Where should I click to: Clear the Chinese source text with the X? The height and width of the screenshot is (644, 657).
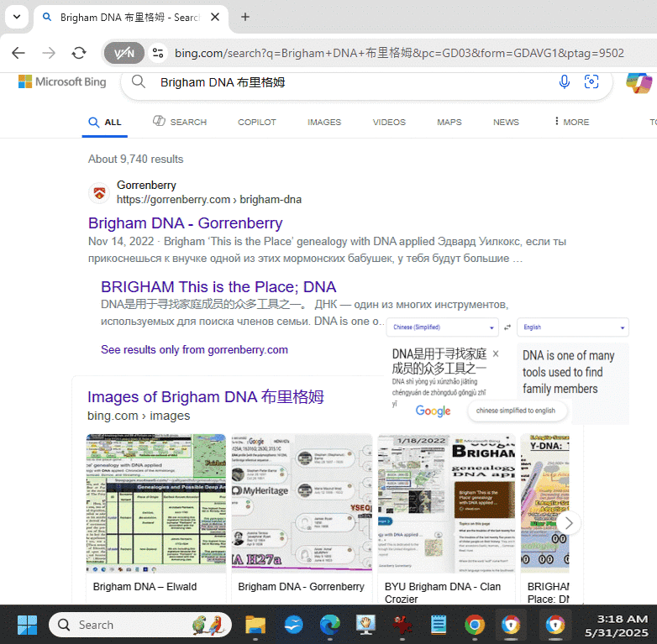coord(496,353)
